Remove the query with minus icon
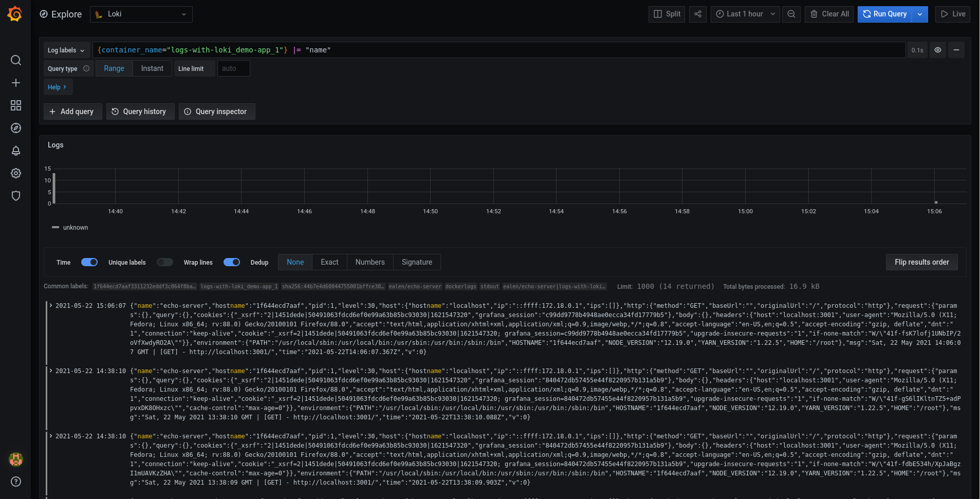Screen dimensions: 980x499 point(956,50)
